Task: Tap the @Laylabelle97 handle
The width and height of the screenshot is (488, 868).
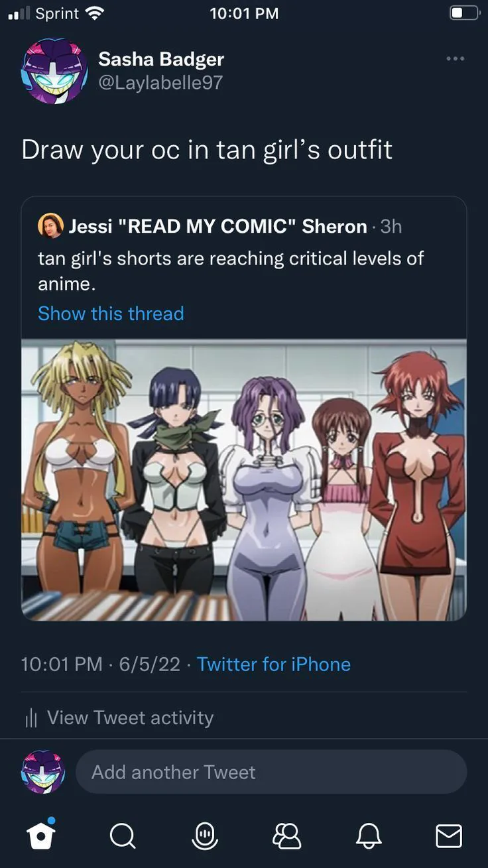Action: coord(160,82)
